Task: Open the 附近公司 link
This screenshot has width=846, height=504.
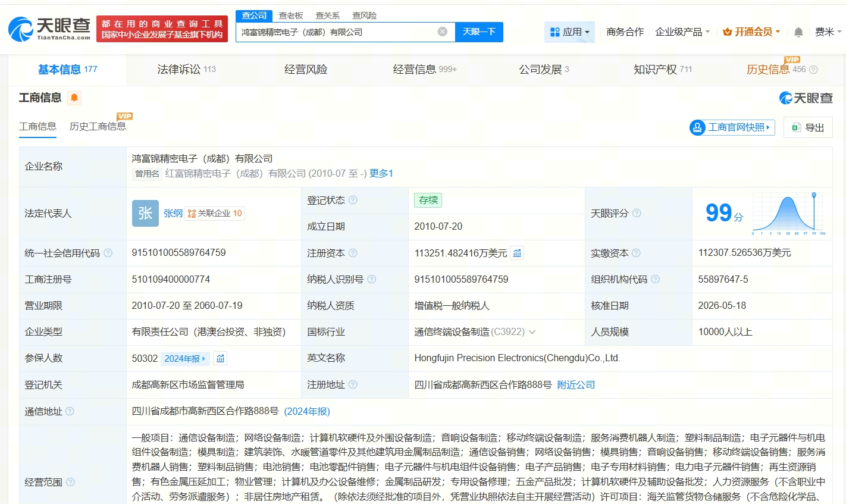Action: [576, 384]
